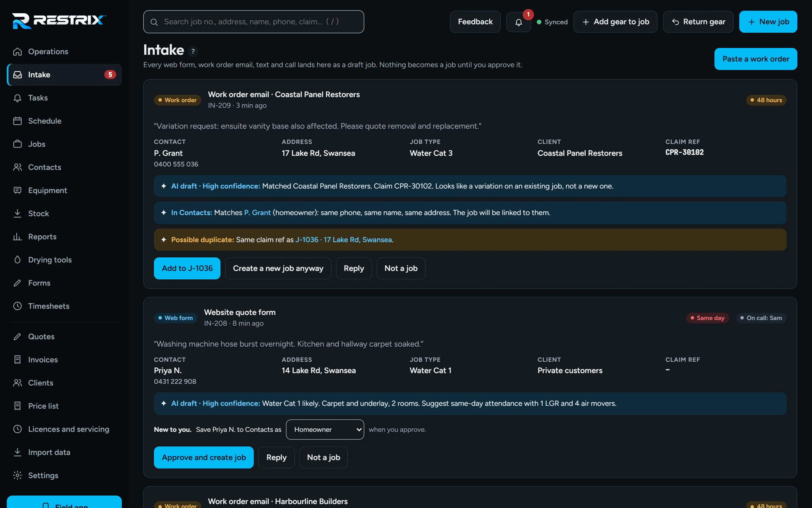Screen dimensions: 812x508
Task: Click the Timesheets clock icon
Action: [17, 306]
